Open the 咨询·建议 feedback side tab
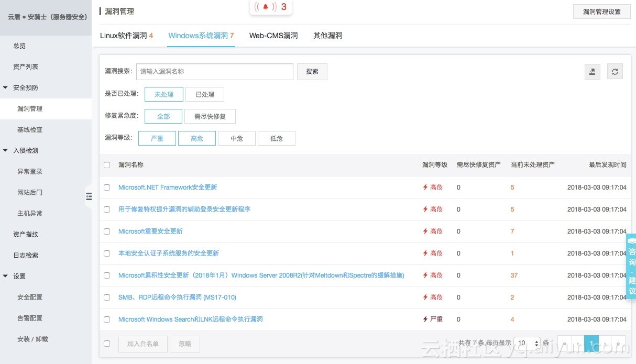This screenshot has width=636, height=364. pyautogui.click(x=632, y=266)
